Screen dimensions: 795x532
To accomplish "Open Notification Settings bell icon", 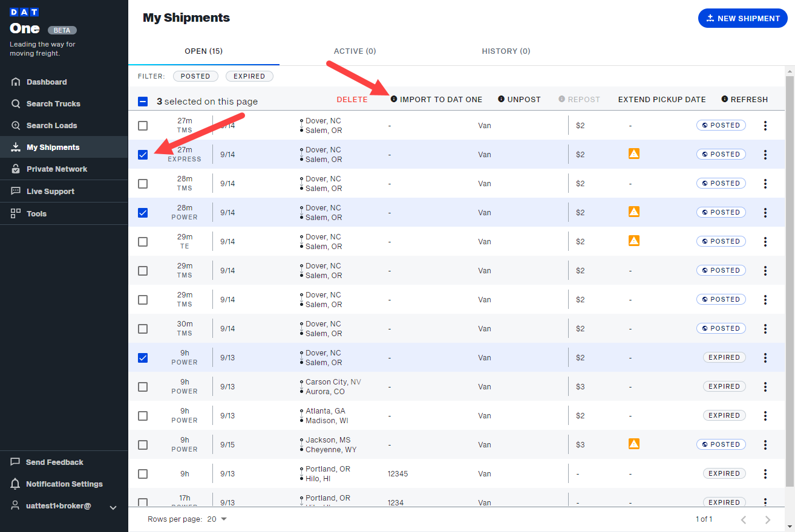I will pyautogui.click(x=16, y=484).
